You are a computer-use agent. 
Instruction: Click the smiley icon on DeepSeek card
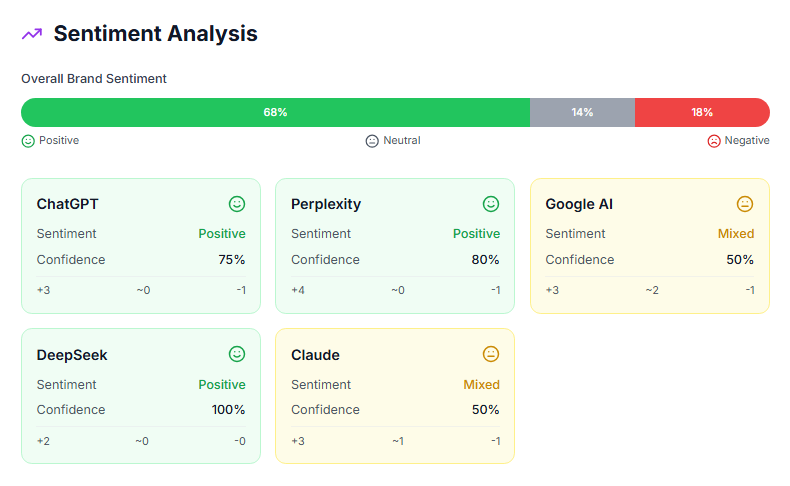[x=237, y=354]
